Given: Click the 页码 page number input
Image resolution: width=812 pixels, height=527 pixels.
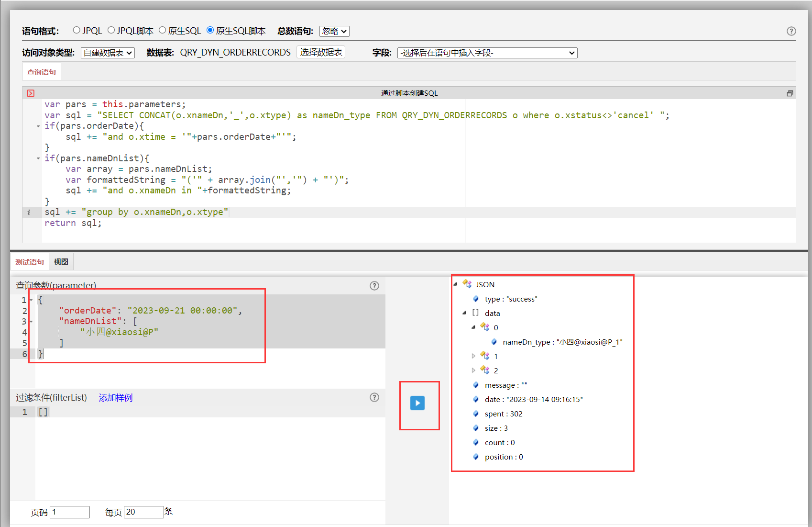Looking at the screenshot, I should tap(70, 512).
